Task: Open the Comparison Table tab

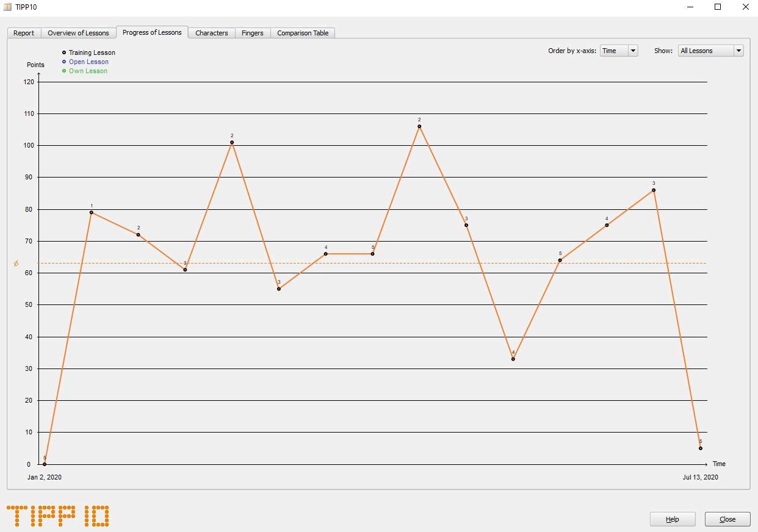Action: pyautogui.click(x=303, y=33)
